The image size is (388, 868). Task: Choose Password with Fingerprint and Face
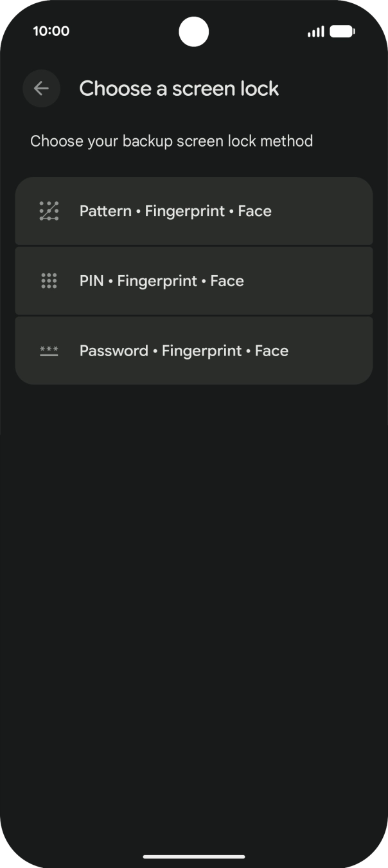[x=194, y=350]
